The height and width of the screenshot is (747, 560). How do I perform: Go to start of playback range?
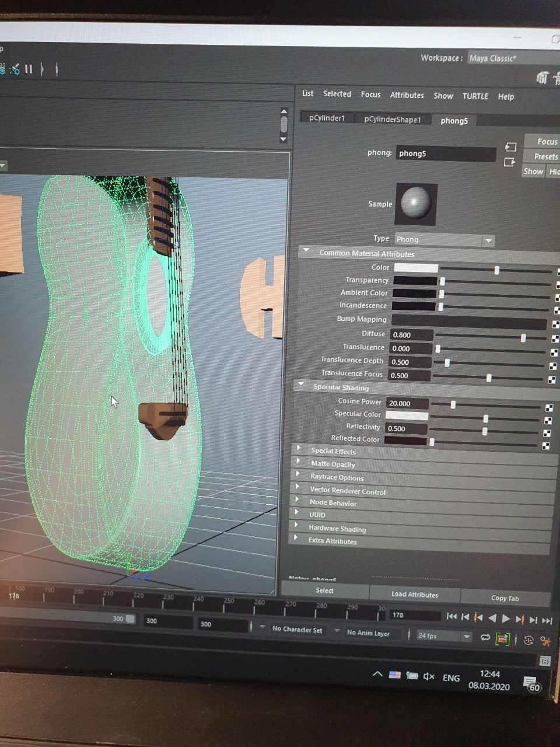(452, 616)
